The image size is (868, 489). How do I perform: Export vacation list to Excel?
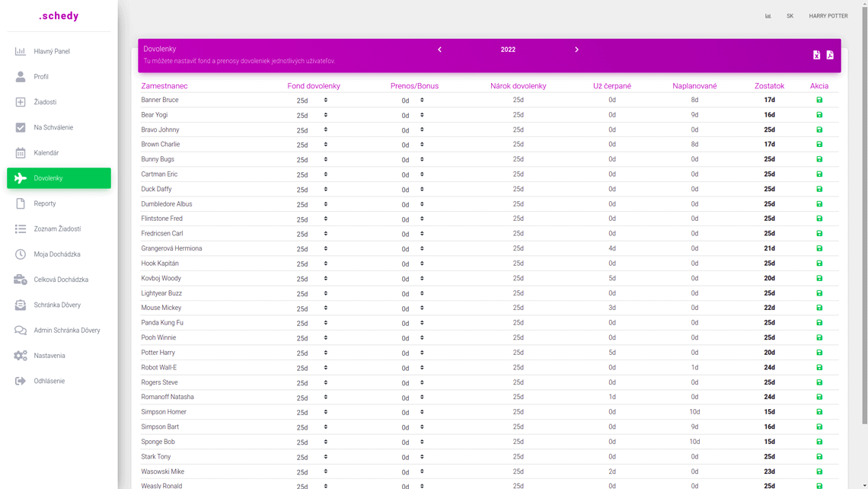click(x=816, y=55)
